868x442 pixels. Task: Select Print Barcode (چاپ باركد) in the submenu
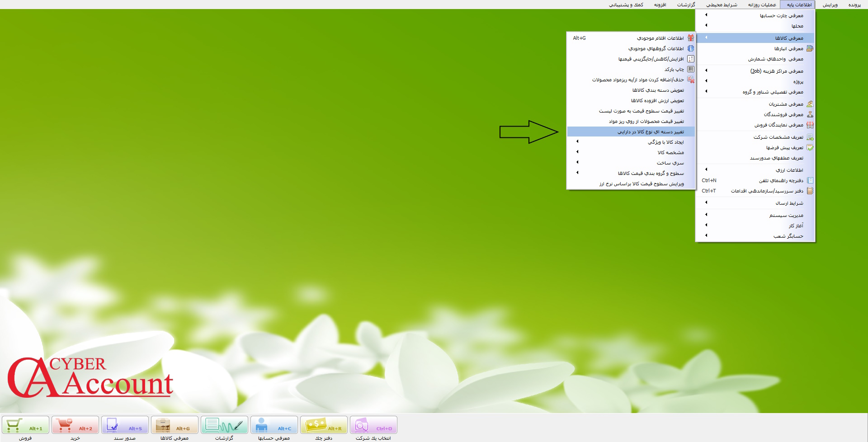coord(674,70)
